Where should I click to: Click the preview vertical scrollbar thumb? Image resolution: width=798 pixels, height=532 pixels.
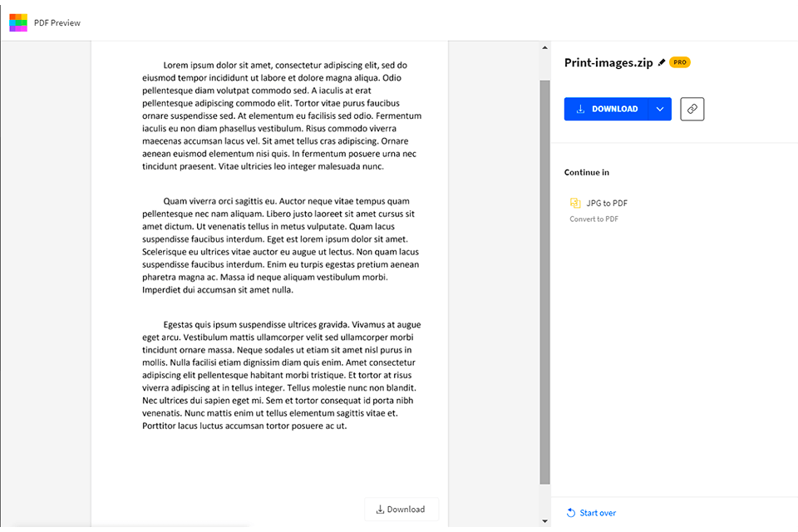point(545,282)
